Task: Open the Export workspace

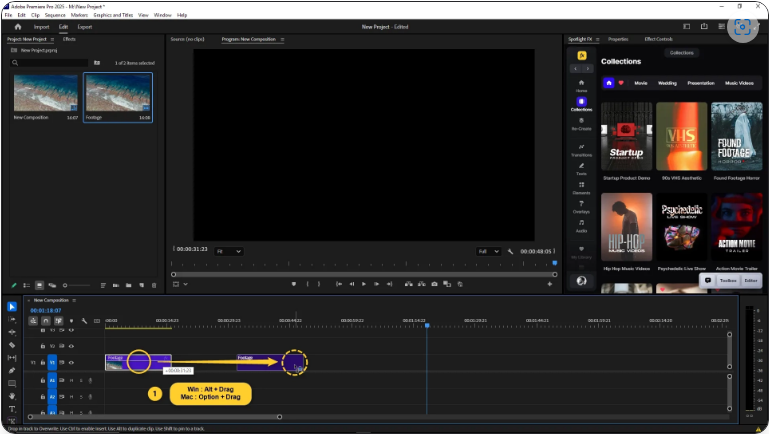Action: click(x=84, y=27)
